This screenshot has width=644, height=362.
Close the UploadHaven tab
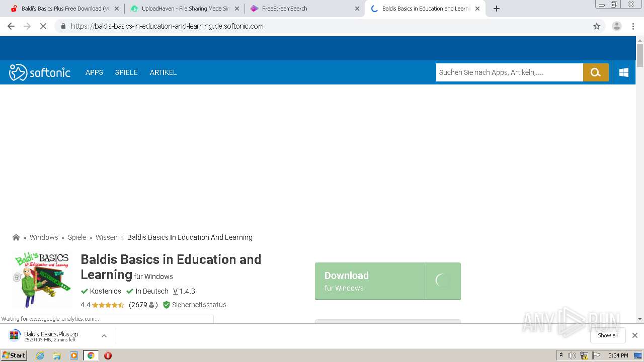pyautogui.click(x=237, y=9)
